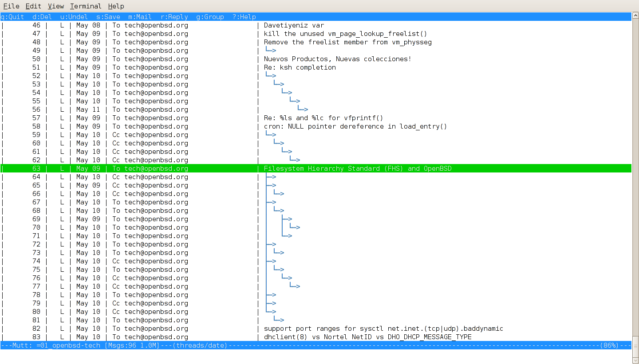Click thread reply arrow on message 59

point(270,135)
